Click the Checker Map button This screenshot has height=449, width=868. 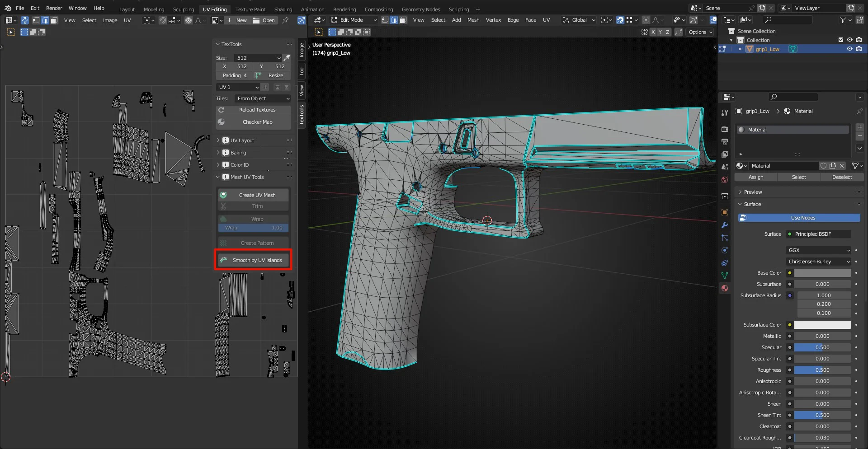point(253,122)
